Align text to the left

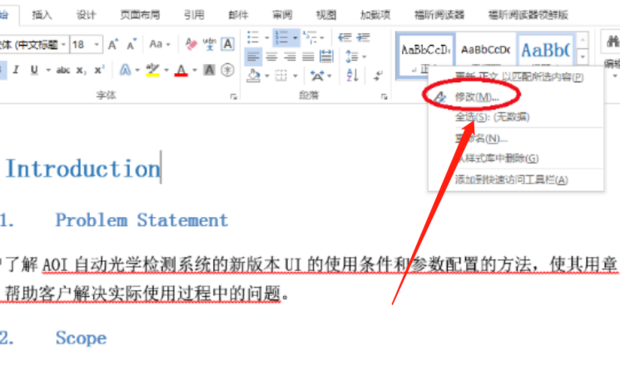click(253, 57)
